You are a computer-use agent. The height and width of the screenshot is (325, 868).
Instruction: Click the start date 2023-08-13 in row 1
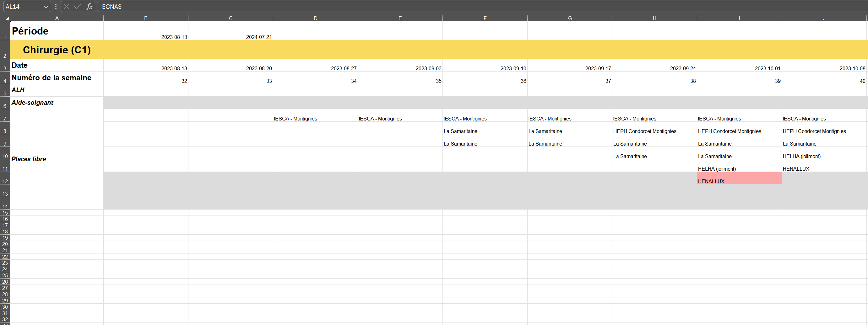click(x=146, y=31)
